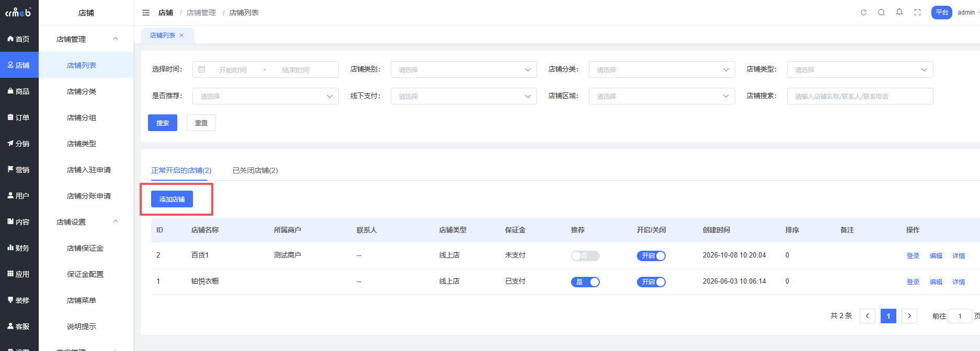This screenshot has height=351, width=980.
Task: Collapse the 店铺设置 menu group
Action: pos(86,221)
